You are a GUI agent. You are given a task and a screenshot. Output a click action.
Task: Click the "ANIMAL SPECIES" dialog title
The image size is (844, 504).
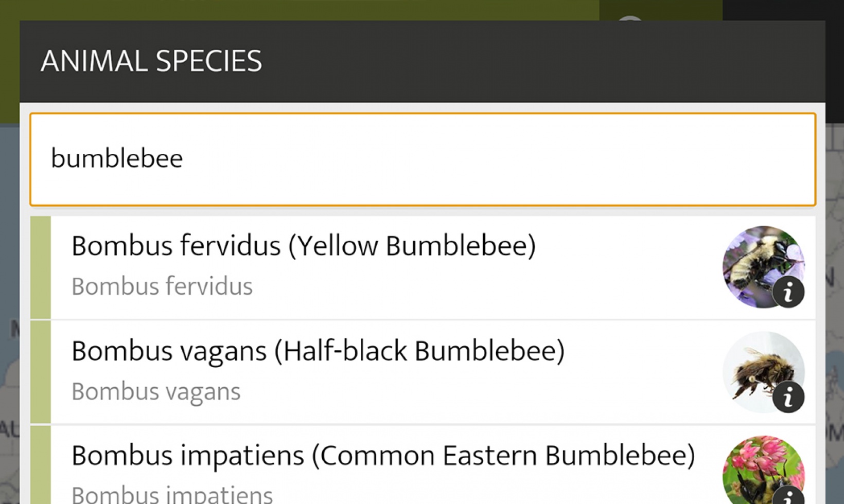click(151, 61)
